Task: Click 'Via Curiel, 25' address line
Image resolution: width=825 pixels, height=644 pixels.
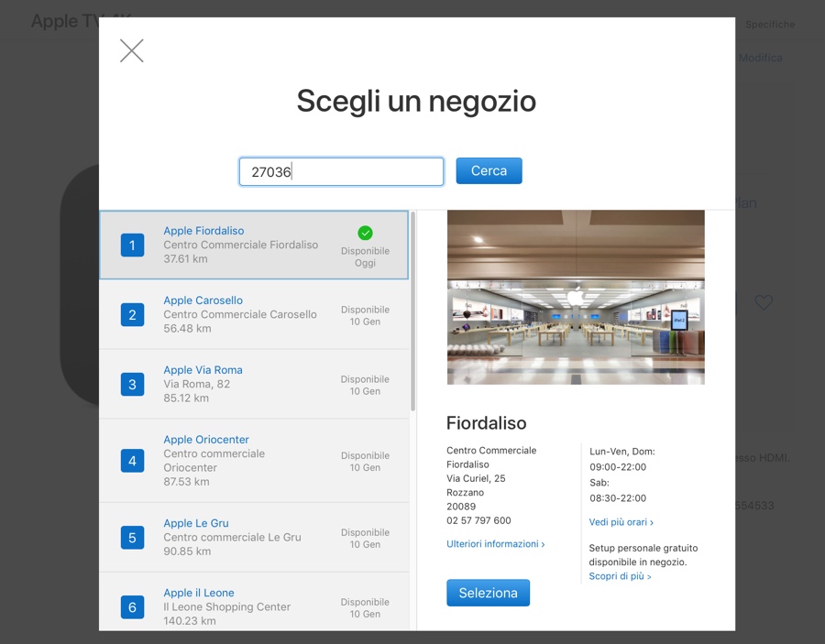Action: pos(476,478)
